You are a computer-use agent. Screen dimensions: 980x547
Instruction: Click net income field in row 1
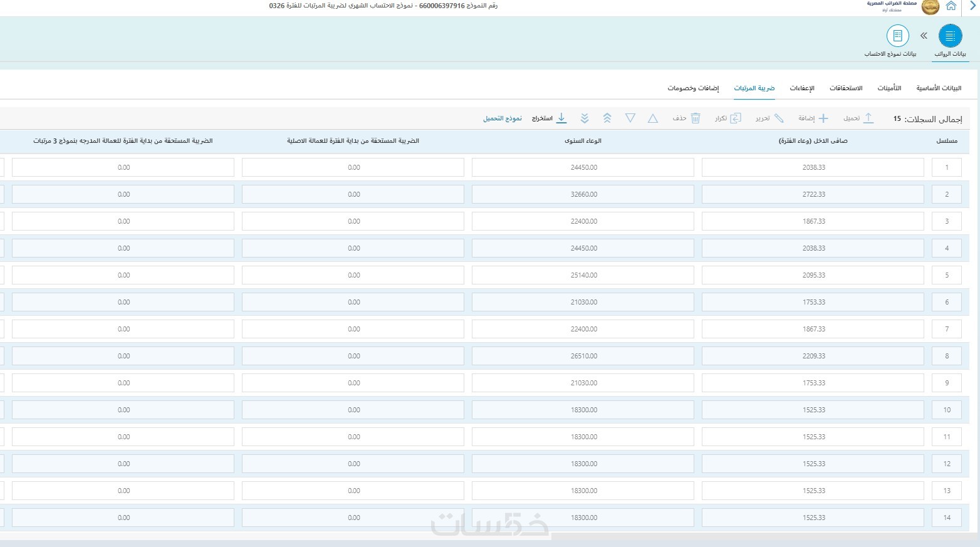pyautogui.click(x=813, y=167)
